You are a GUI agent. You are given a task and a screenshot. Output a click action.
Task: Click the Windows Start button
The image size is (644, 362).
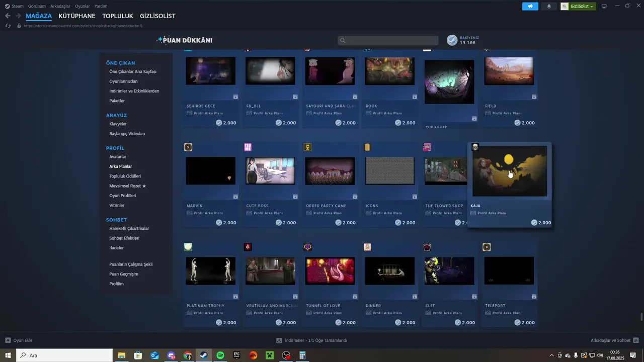[8, 355]
